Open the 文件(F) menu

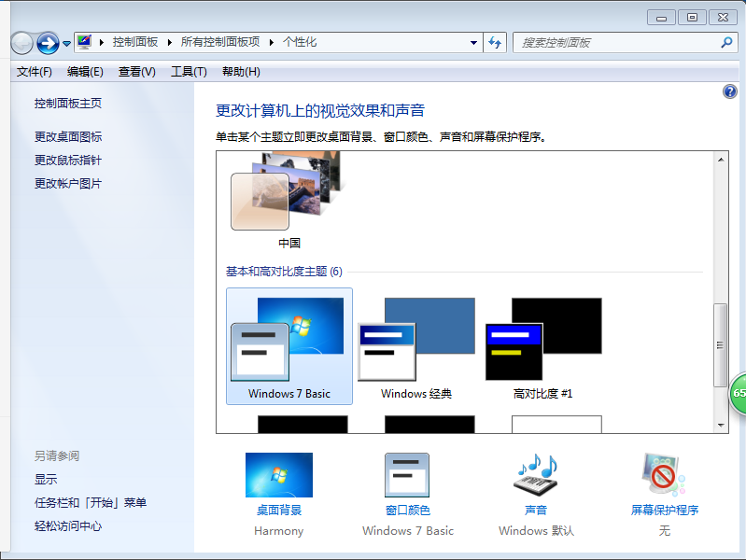click(35, 72)
